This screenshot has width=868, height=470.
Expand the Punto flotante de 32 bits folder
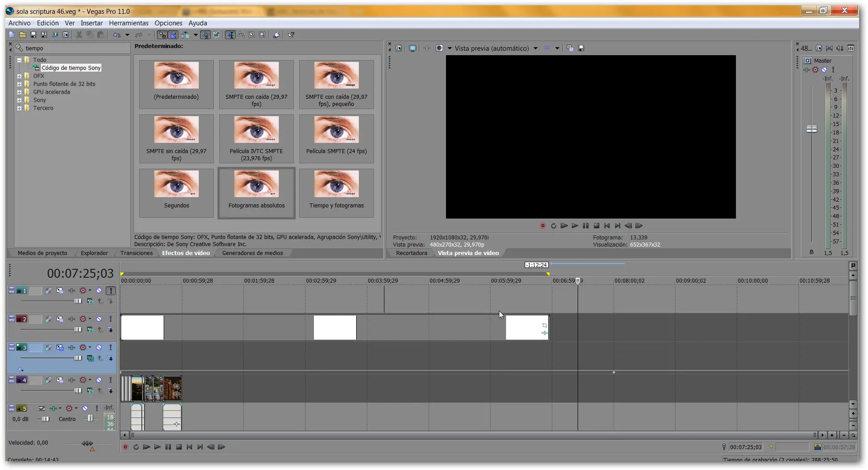point(19,84)
